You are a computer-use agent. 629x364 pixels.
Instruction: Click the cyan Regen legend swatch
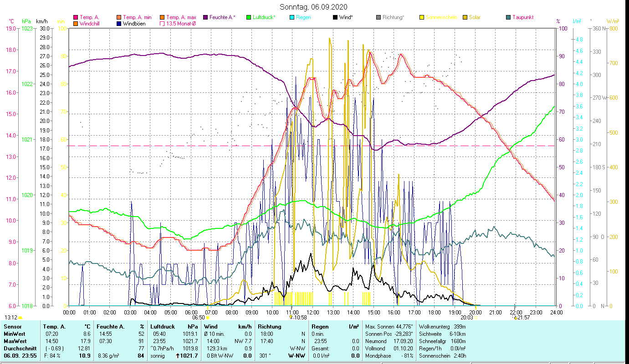point(292,18)
